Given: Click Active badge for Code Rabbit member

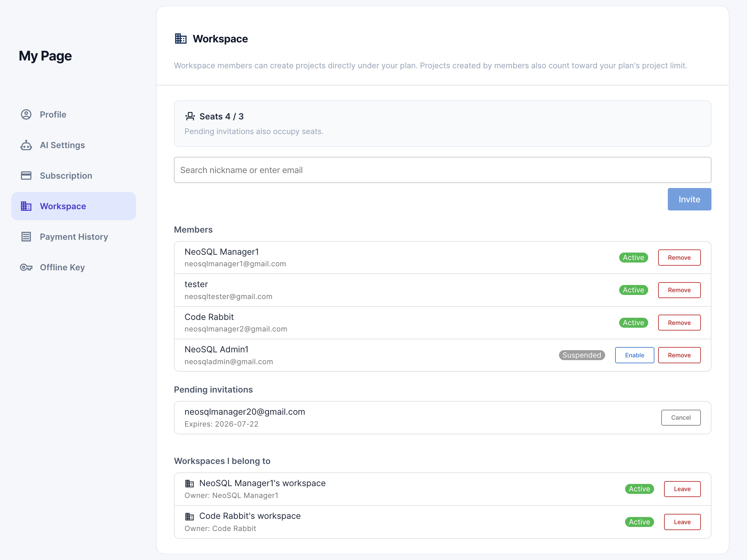Looking at the screenshot, I should [634, 323].
